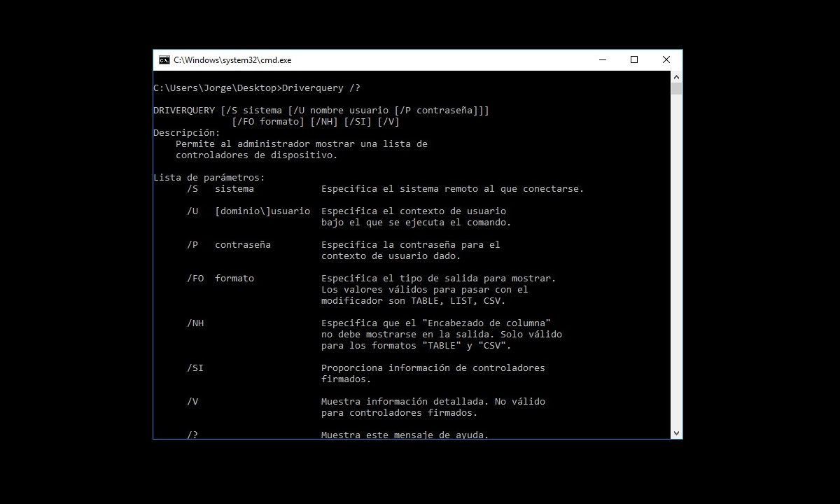Click the '[/FO formato] [/NH] [/SI] [/V]' syntax line
Image resolution: width=840 pixels, height=504 pixels.
[316, 122]
